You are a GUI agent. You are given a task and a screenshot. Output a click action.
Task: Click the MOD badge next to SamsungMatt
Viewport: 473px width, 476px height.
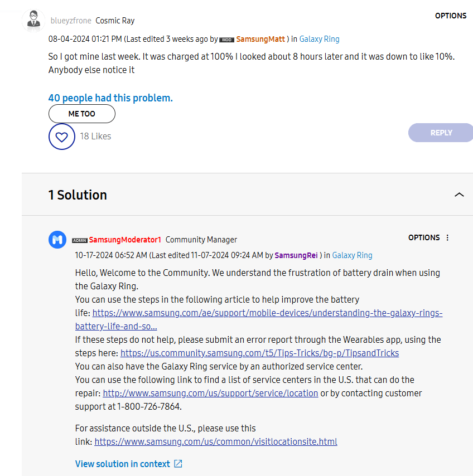[x=226, y=40]
